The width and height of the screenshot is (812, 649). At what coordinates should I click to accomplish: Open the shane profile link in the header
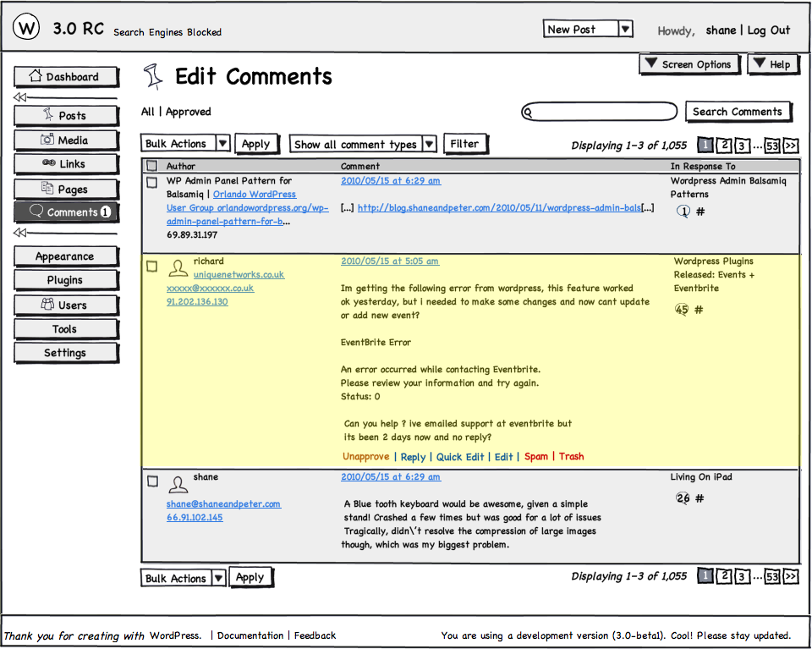[721, 30]
